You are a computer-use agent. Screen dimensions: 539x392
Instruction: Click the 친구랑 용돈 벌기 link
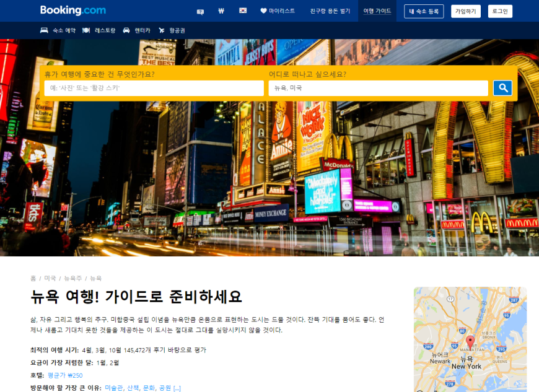330,11
